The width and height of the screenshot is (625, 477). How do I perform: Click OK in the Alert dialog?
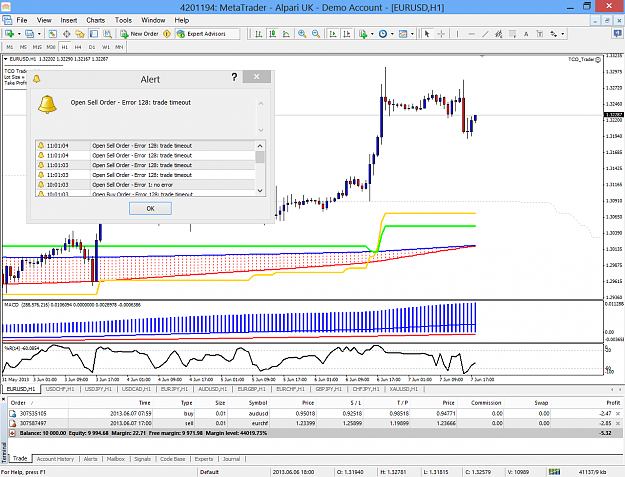pos(150,208)
